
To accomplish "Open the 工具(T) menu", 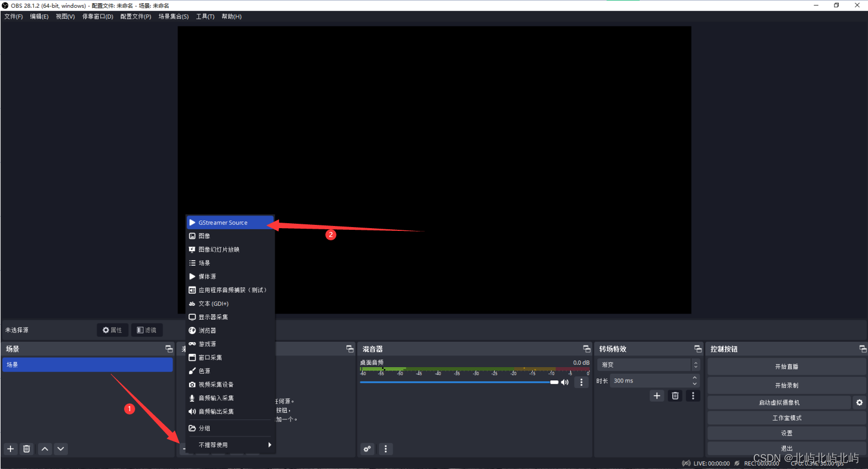I will (x=205, y=17).
